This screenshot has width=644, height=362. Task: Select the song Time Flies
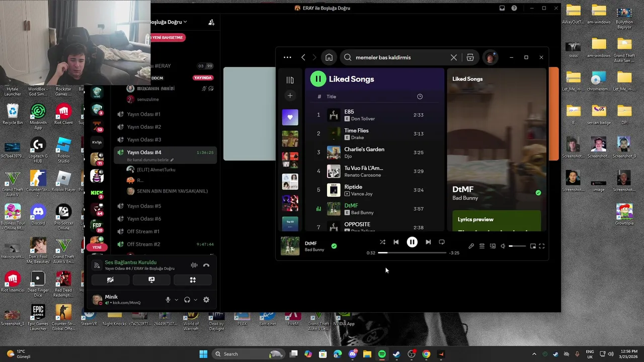[356, 131]
